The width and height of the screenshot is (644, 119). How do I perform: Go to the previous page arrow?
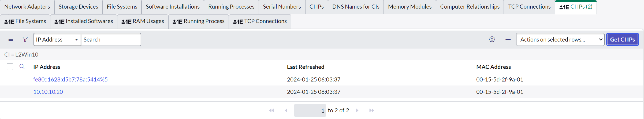286,110
